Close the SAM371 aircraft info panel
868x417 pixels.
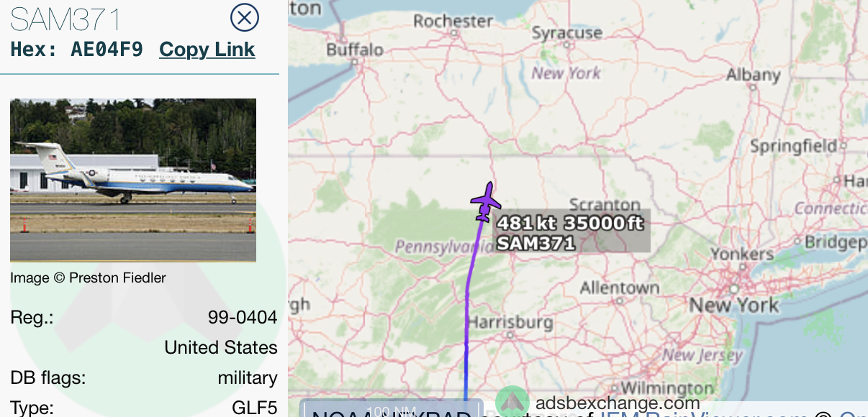click(244, 17)
